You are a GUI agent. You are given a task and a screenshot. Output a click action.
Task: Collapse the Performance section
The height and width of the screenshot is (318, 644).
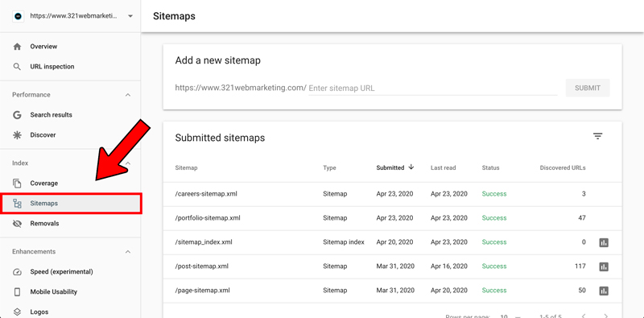[x=128, y=95]
